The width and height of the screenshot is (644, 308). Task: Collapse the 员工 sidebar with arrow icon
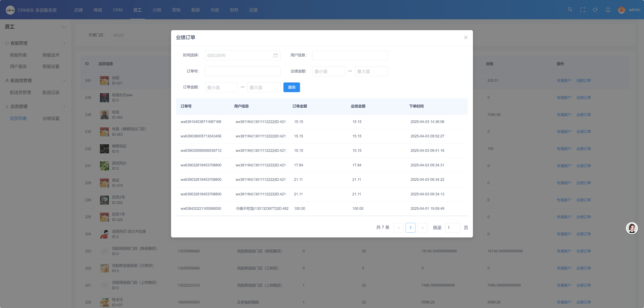tap(64, 27)
